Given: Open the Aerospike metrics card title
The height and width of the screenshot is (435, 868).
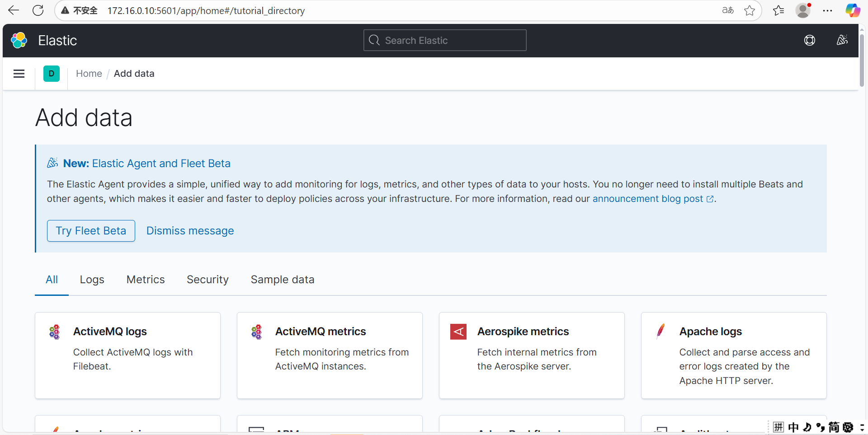Looking at the screenshot, I should click(x=523, y=332).
